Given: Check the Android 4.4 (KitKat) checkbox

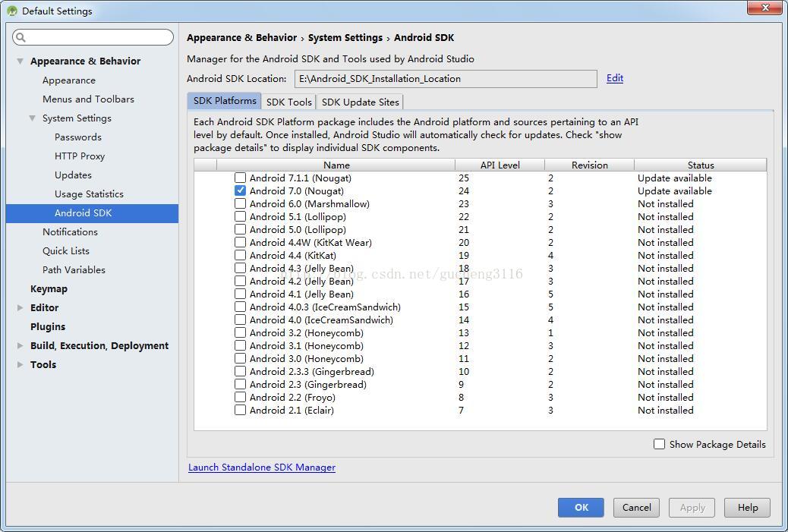Looking at the screenshot, I should (x=240, y=255).
